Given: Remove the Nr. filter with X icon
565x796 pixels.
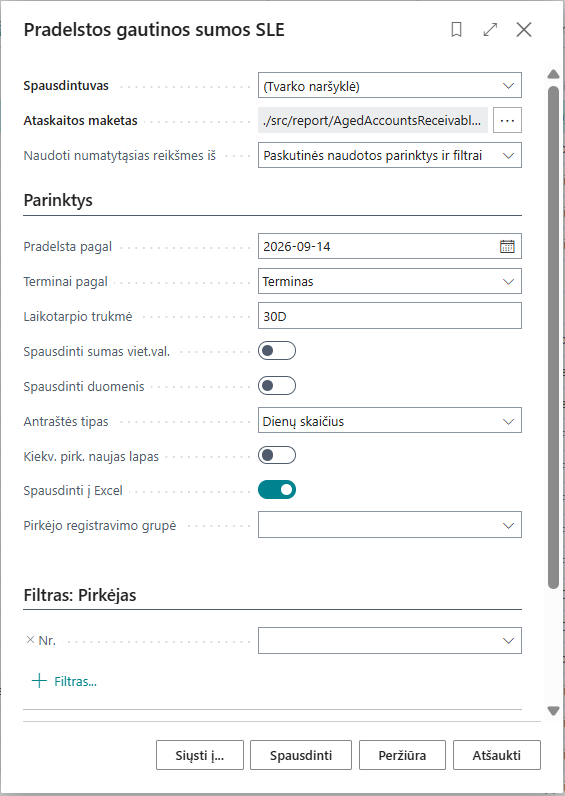Looking at the screenshot, I should 30,640.
